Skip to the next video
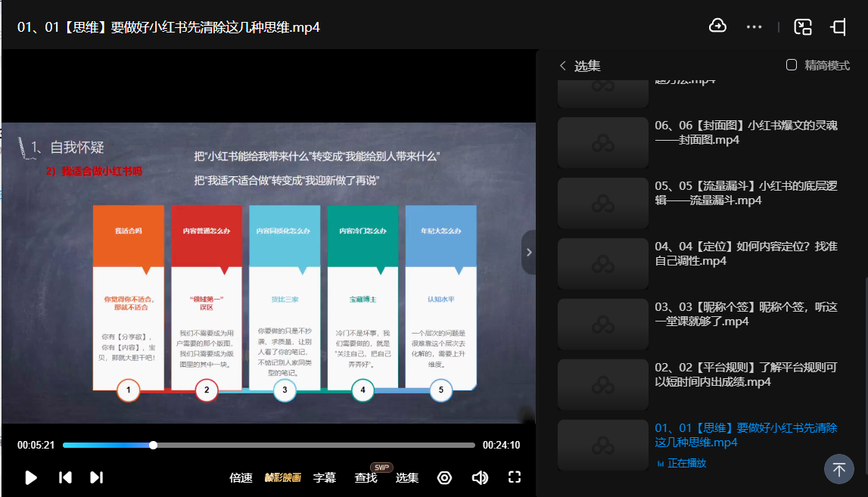The height and width of the screenshot is (497, 868). click(96, 477)
